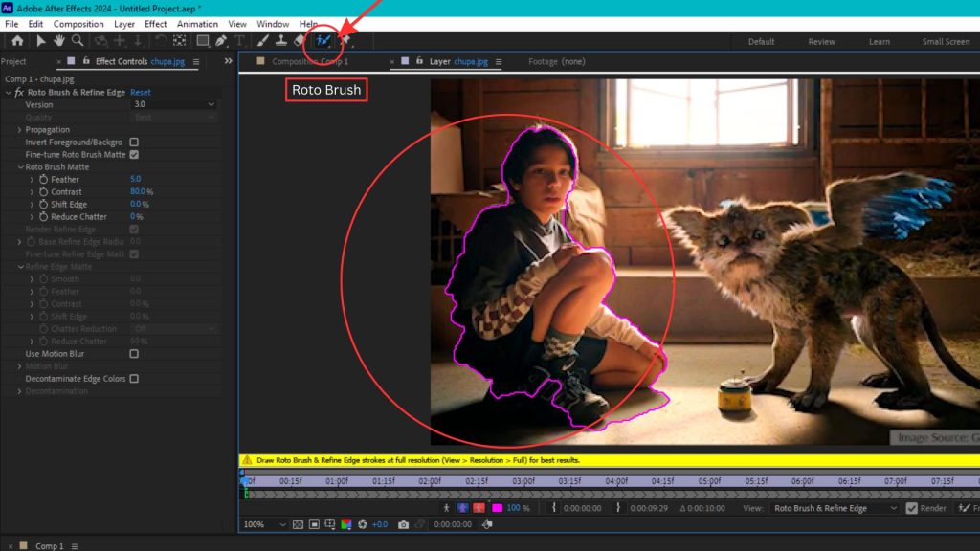Switch to the Small Screen workspace
The width and height of the screenshot is (980, 551).
tap(946, 42)
